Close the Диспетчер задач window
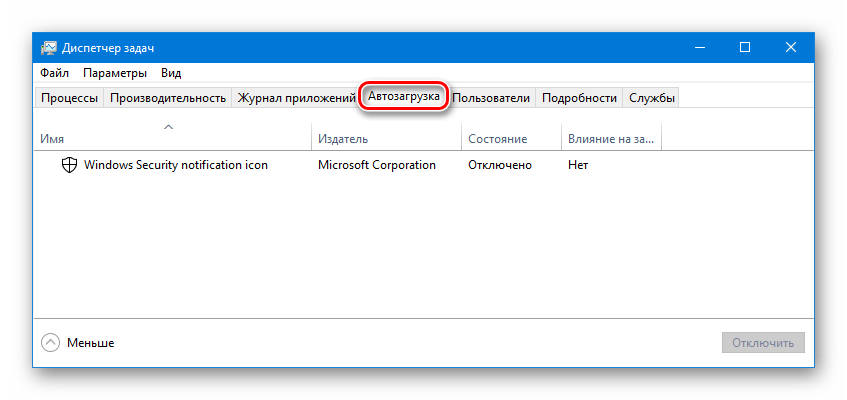Image resolution: width=847 pixels, height=400 pixels. (791, 48)
